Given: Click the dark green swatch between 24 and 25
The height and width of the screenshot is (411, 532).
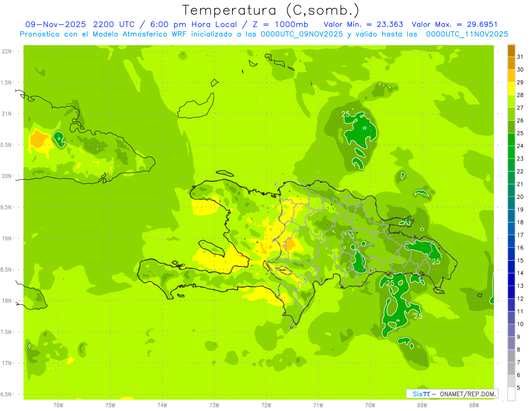Looking at the screenshot, I should click(511, 140).
